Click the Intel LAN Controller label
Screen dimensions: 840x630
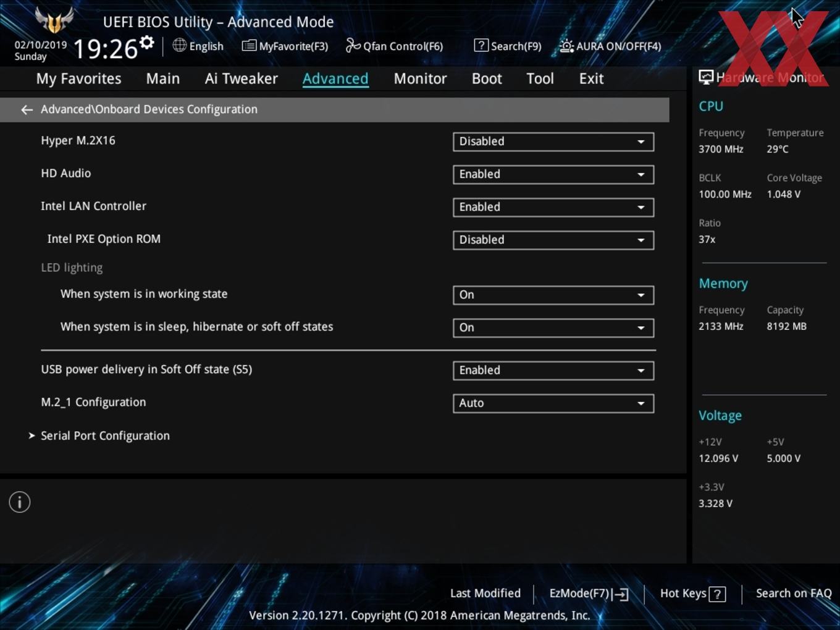[x=93, y=206]
